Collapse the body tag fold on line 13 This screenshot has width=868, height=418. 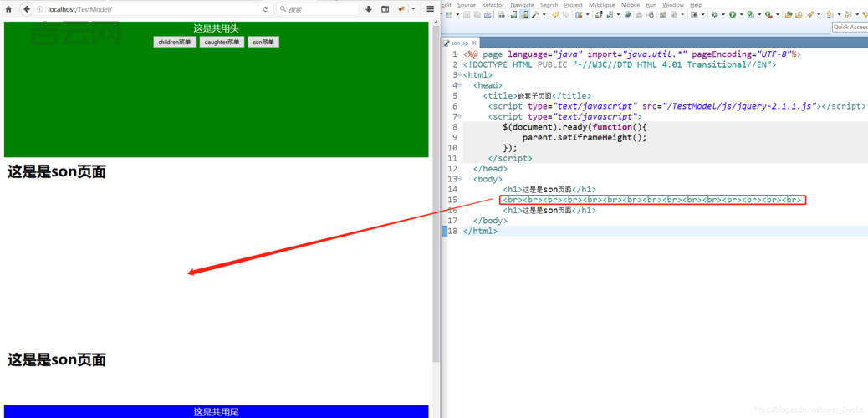pyautogui.click(x=460, y=179)
